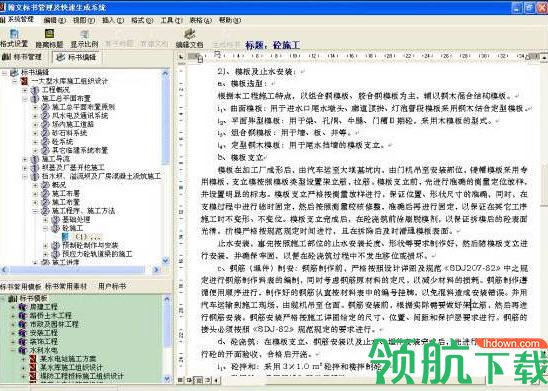The height and width of the screenshot is (391, 548).
Task: Click the 显示比例 toolbar icon
Action: (x=84, y=34)
